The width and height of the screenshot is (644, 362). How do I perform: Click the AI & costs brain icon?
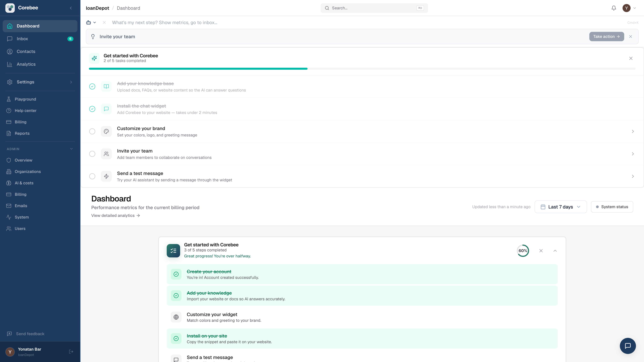tap(9, 183)
